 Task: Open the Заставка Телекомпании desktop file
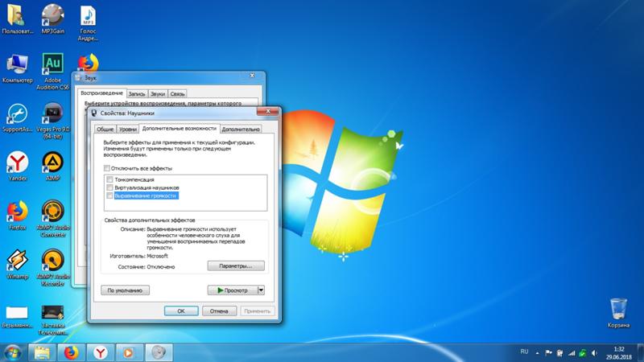coord(52,320)
